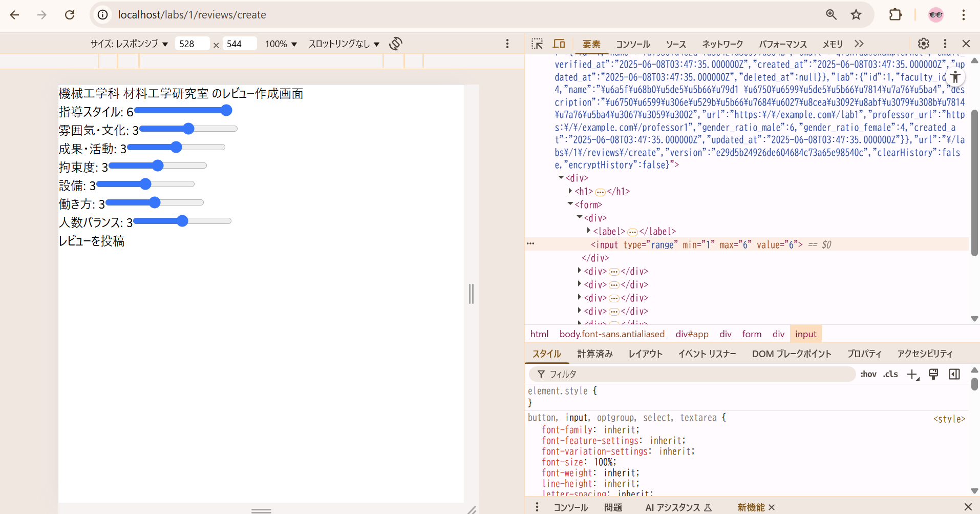Open the サイズ: レスポンシブ dropdown

tap(129, 44)
